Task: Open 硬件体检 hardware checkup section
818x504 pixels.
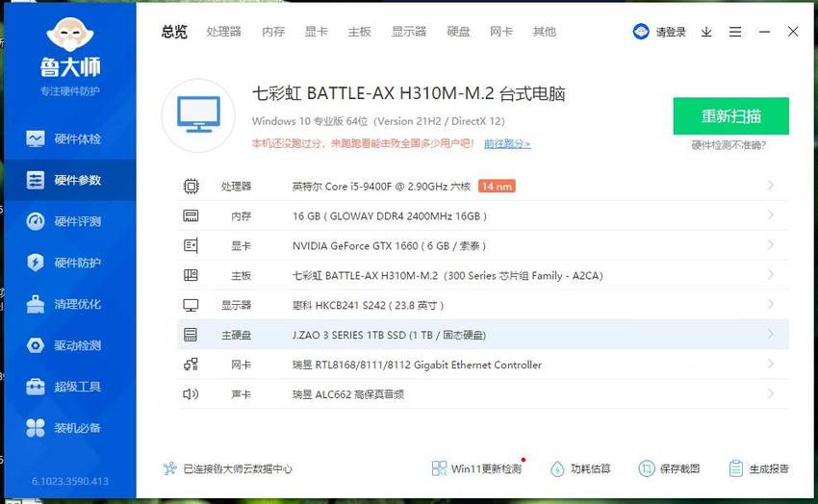Action: pyautogui.click(x=70, y=139)
